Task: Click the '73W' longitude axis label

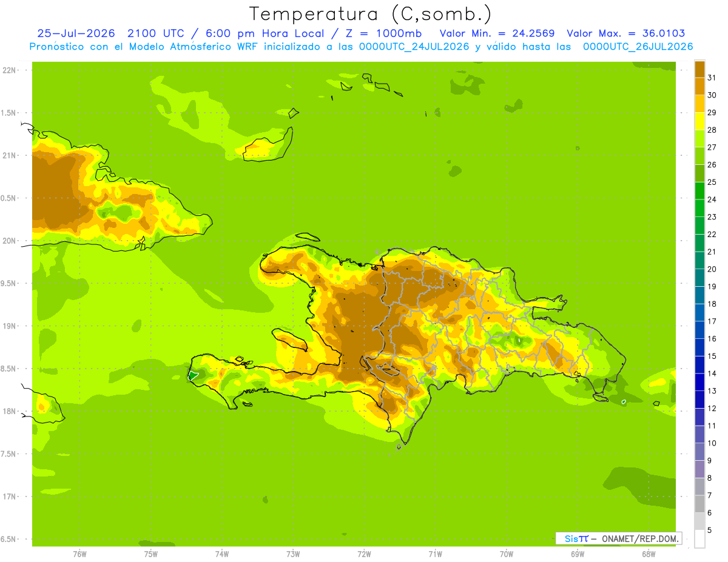Action: 293,554
